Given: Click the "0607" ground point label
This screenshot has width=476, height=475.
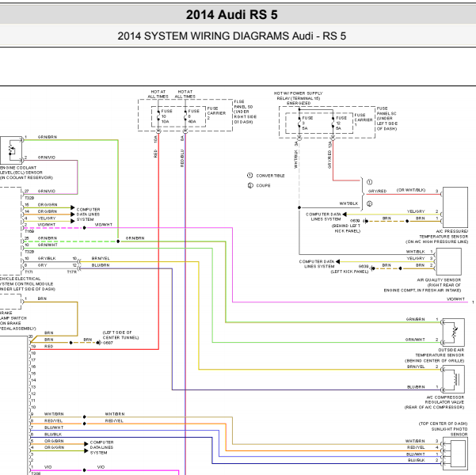Looking at the screenshot, I should click(108, 343).
